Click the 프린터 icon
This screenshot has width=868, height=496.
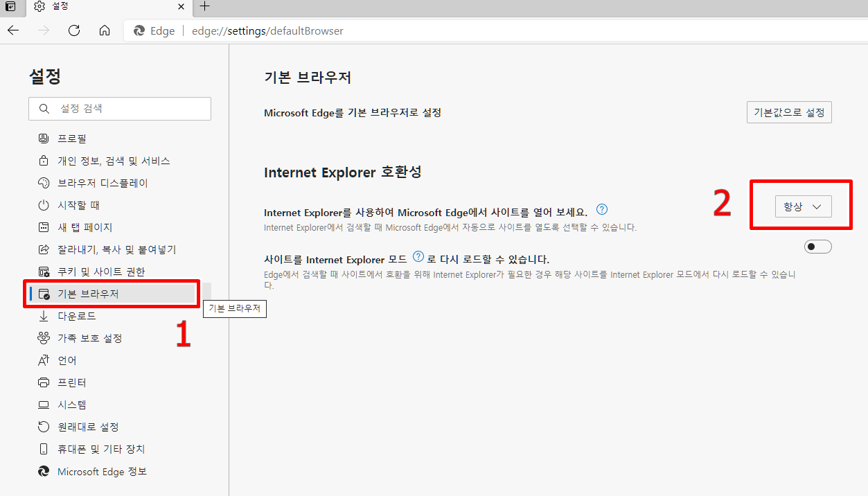pyautogui.click(x=44, y=382)
